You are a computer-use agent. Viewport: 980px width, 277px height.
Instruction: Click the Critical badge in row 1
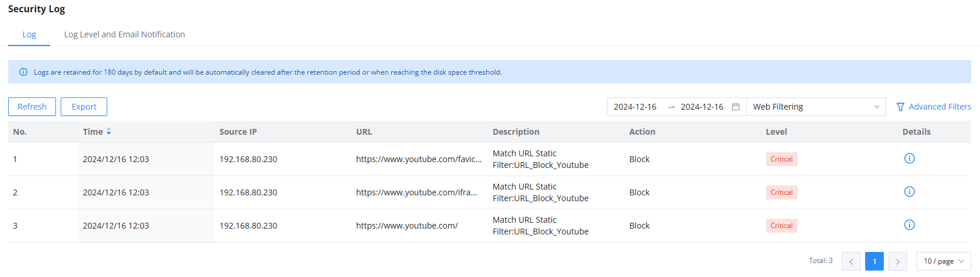[782, 159]
